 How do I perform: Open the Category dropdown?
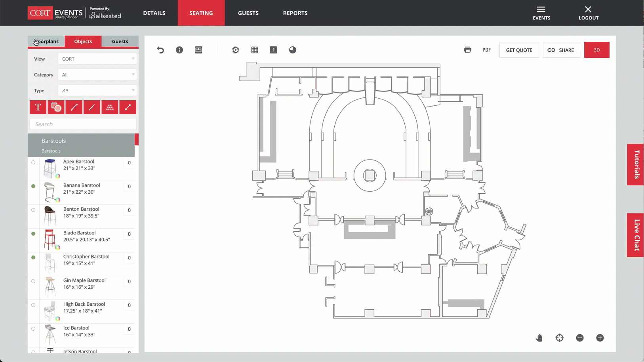point(97,74)
